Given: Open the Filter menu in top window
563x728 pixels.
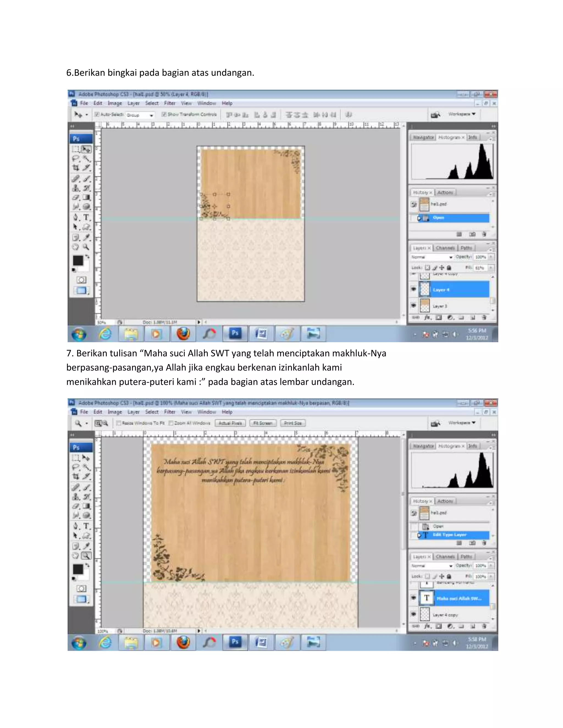Looking at the screenshot, I should pos(169,103).
